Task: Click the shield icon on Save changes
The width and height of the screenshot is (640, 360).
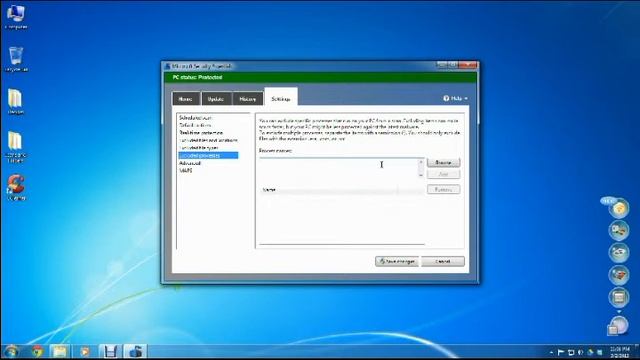Action: pyautogui.click(x=382, y=261)
